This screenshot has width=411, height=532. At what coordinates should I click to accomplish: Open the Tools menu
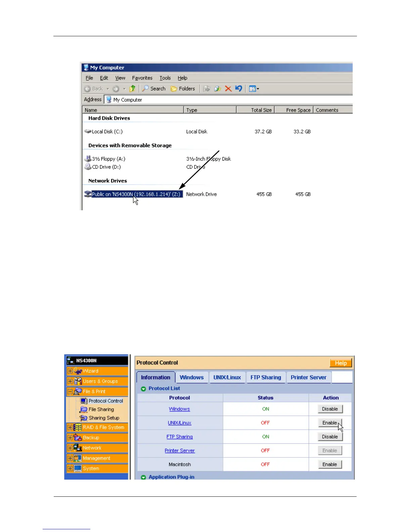165,78
